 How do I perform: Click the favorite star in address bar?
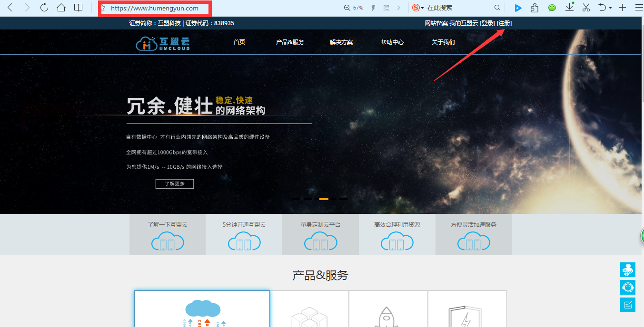tap(103, 8)
